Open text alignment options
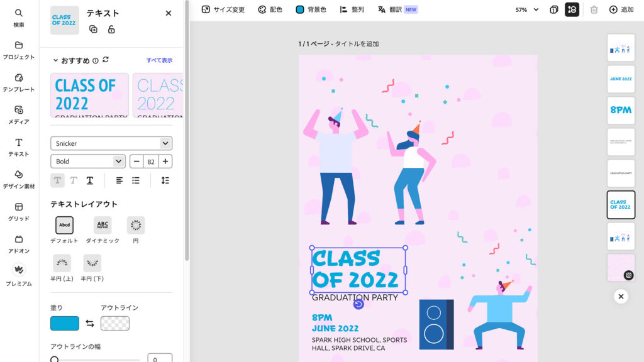 (x=119, y=180)
